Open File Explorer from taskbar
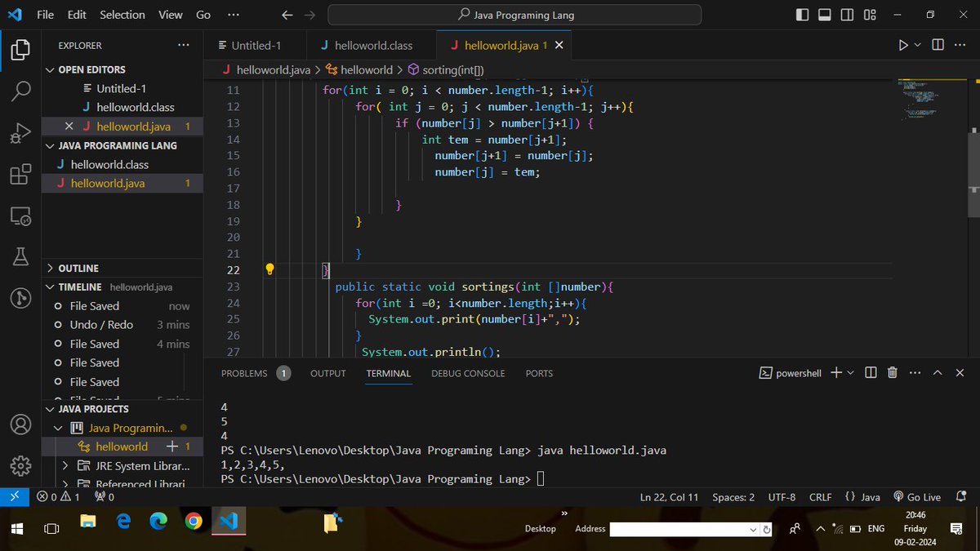This screenshot has height=551, width=980. tap(88, 522)
